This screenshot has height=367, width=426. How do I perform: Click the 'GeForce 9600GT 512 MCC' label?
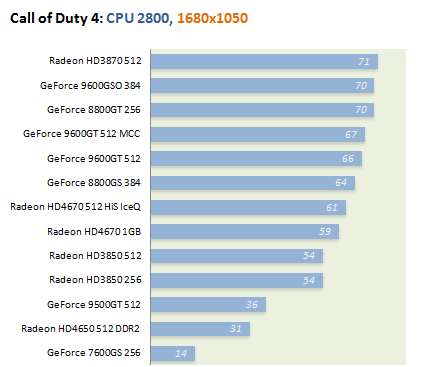click(x=82, y=134)
